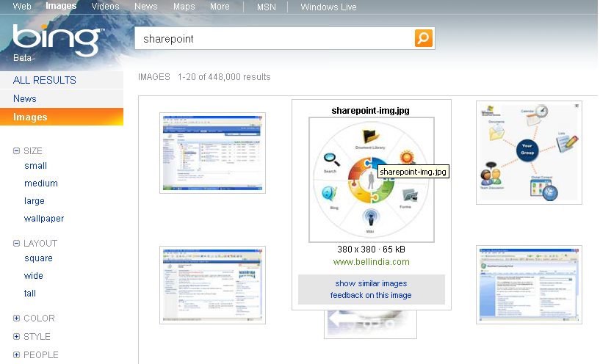This screenshot has height=364, width=600.
Task: Select Images in the left sidebar
Action: [62, 117]
